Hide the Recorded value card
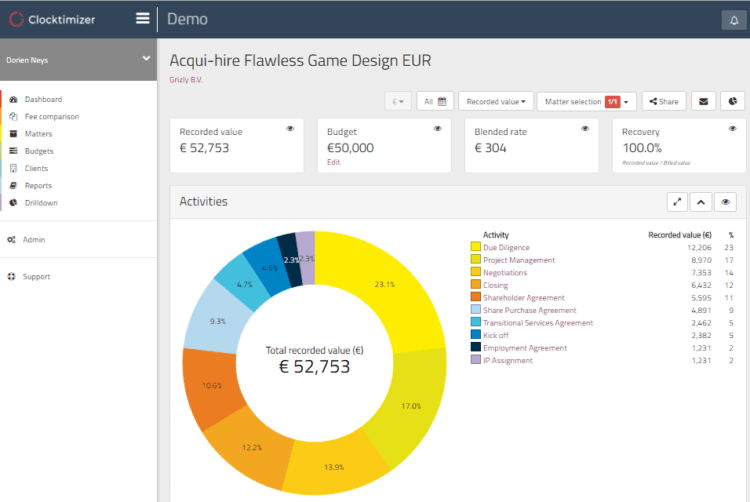Viewport: 750px width, 502px height. click(290, 129)
